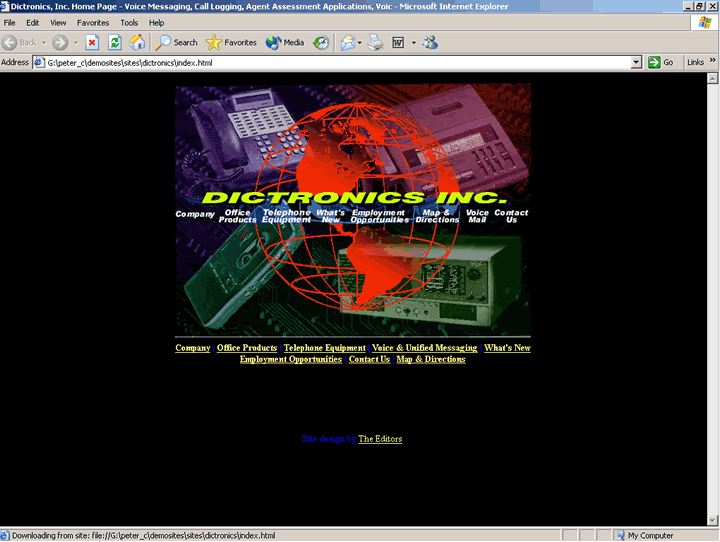Refresh the page with green arrows icon
The width and height of the screenshot is (720, 542).
(114, 43)
